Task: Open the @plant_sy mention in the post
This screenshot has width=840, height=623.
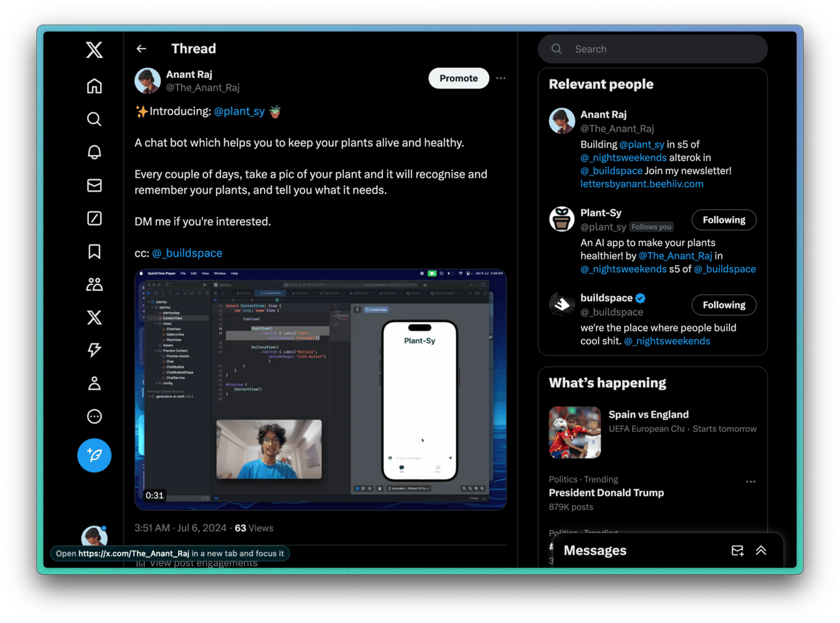Action: (x=239, y=111)
